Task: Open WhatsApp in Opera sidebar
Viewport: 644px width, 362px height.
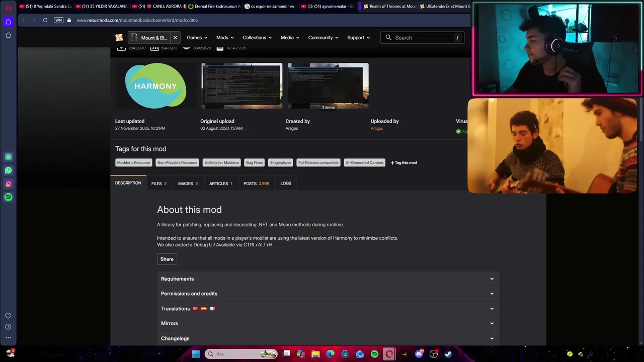Action: tap(8, 170)
